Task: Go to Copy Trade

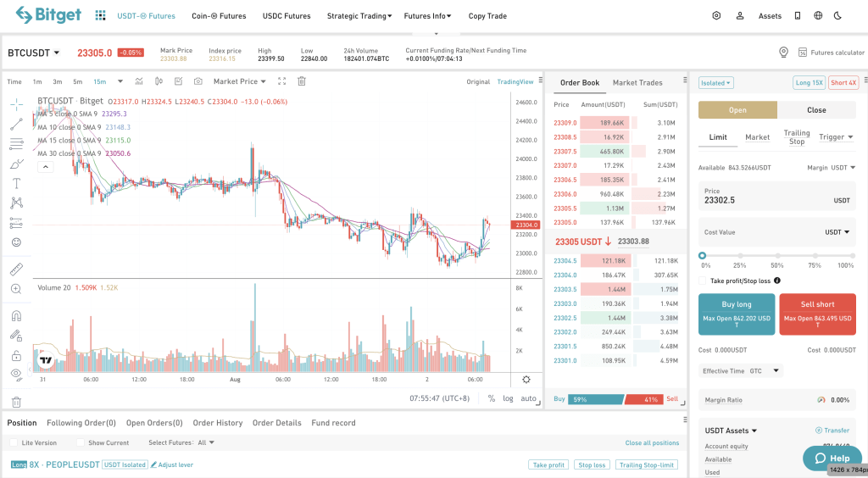Action: pos(487,16)
